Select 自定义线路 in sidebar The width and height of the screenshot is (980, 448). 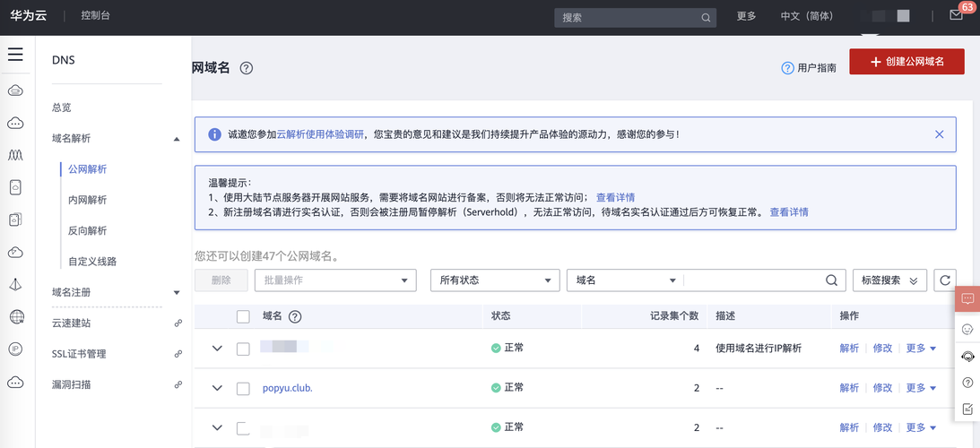[92, 261]
